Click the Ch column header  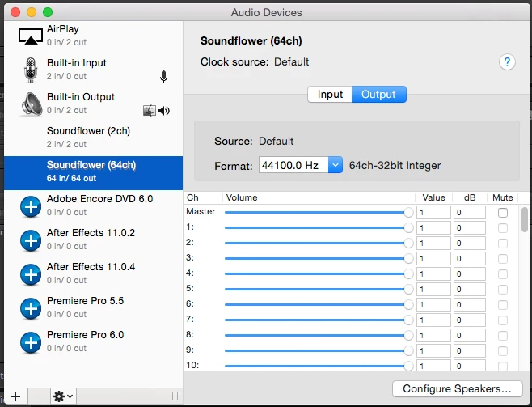click(192, 197)
